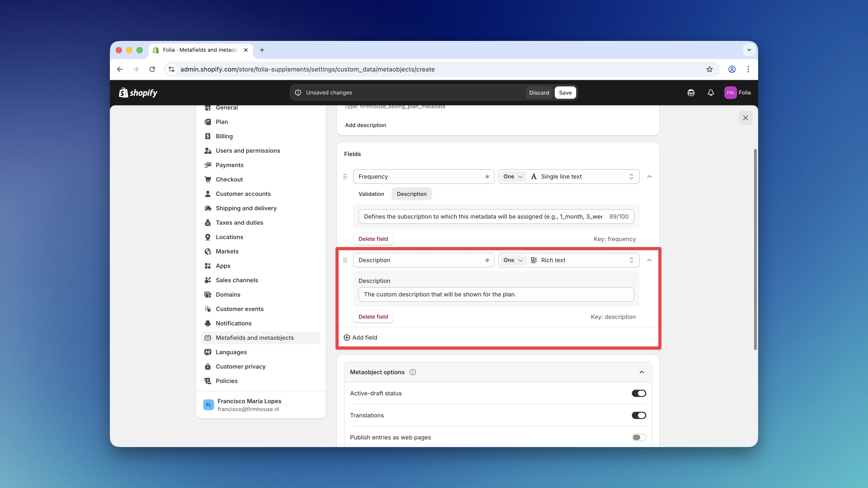Open the Languages settings page
Screen dimensions: 868x488
[260, 352]
